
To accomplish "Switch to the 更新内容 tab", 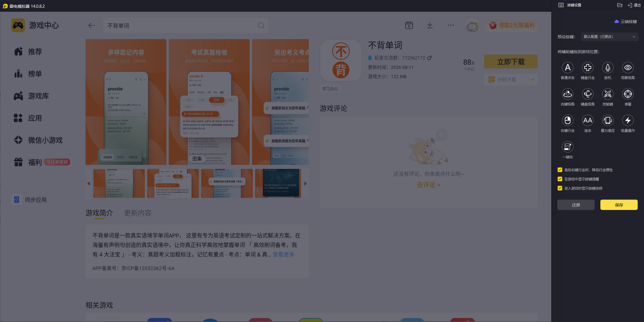I will pos(138,213).
